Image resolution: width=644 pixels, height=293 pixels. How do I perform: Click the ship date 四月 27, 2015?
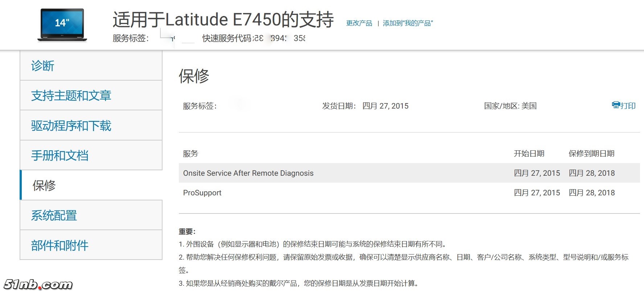point(385,106)
